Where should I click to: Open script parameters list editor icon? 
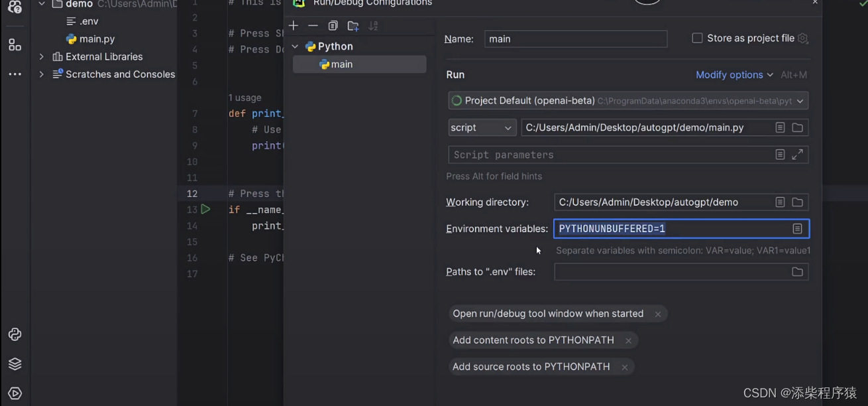tap(780, 155)
